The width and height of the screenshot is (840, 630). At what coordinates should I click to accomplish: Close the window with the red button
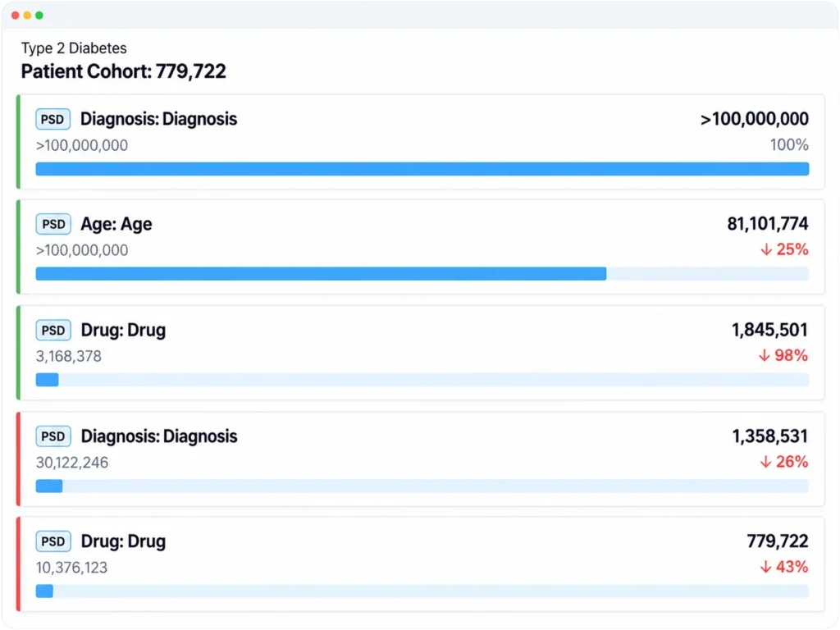(x=15, y=16)
